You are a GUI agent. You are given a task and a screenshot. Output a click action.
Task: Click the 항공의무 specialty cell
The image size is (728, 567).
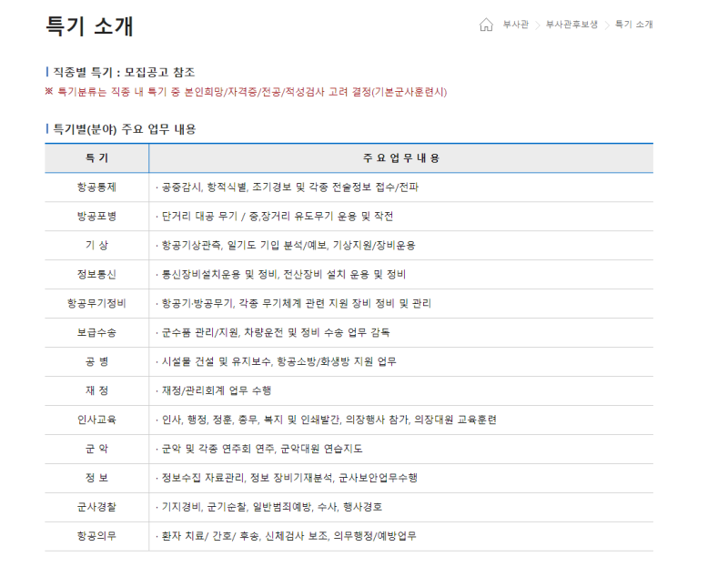coord(96,536)
